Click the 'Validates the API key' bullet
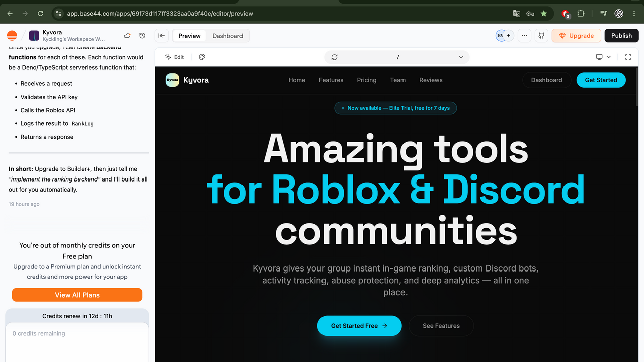644x362 pixels. tap(49, 97)
